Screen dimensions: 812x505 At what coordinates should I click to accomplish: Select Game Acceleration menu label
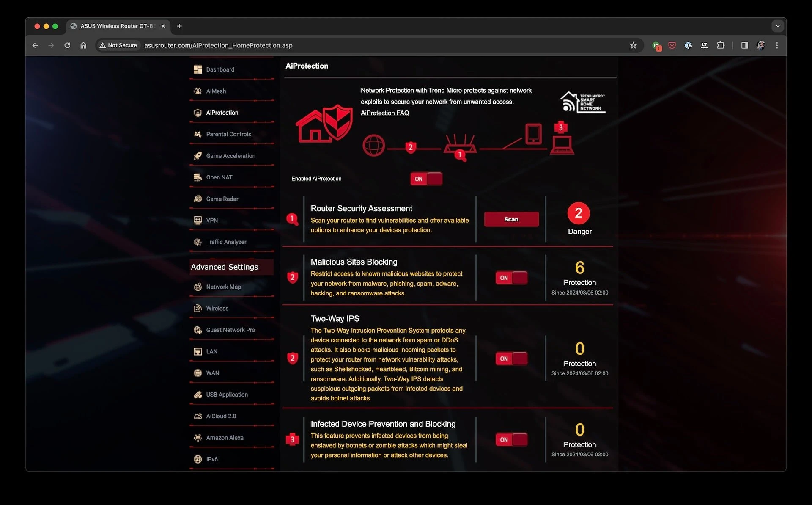(x=231, y=156)
